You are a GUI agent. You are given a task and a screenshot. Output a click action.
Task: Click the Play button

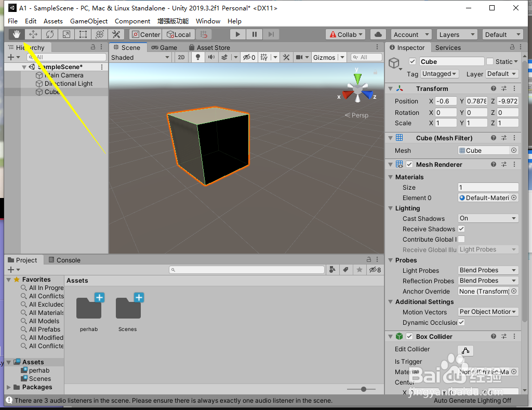[x=237, y=34]
